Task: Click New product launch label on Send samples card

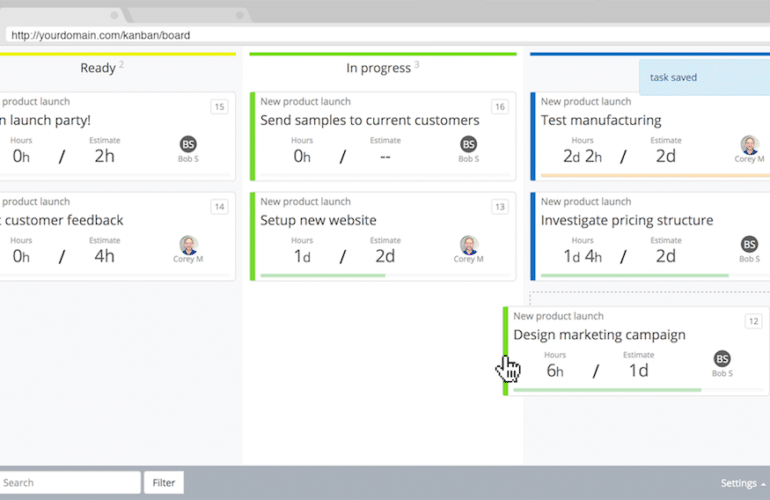Action: pyautogui.click(x=305, y=102)
